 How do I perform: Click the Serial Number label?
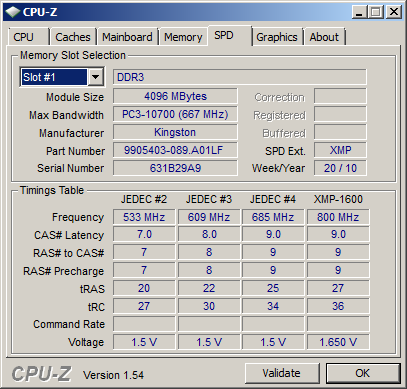pyautogui.click(x=71, y=168)
